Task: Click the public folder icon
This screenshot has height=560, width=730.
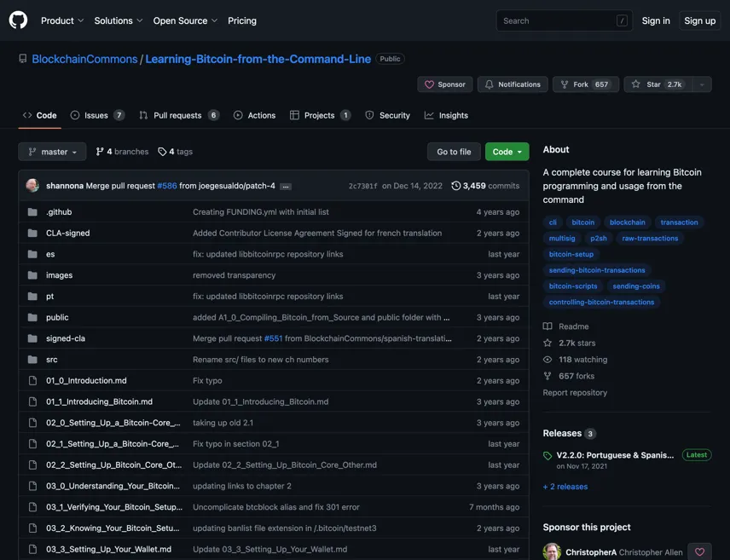Action: pos(32,317)
